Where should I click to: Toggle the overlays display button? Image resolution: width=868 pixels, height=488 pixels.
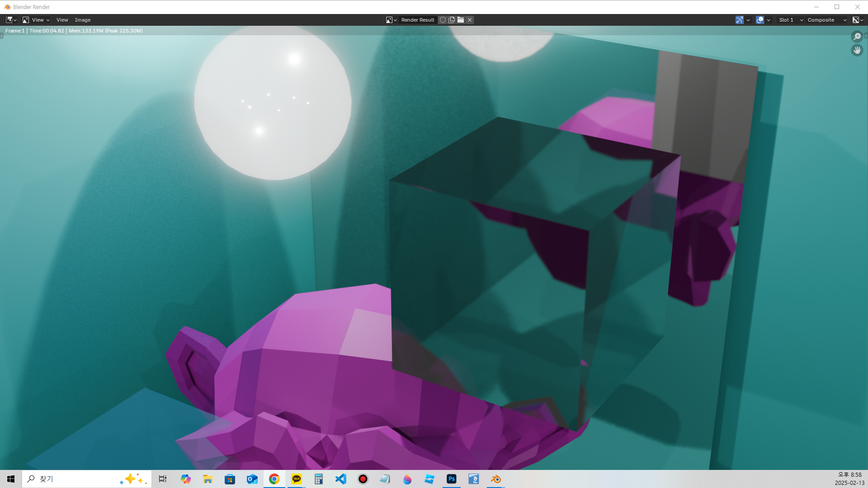[x=760, y=20]
